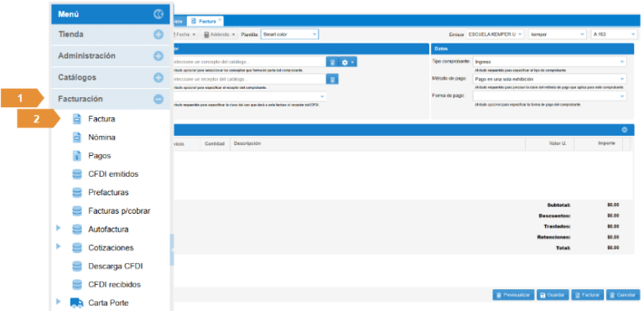The width and height of the screenshot is (644, 311).
Task: Open the CFDI emitidos list
Action: click(113, 174)
